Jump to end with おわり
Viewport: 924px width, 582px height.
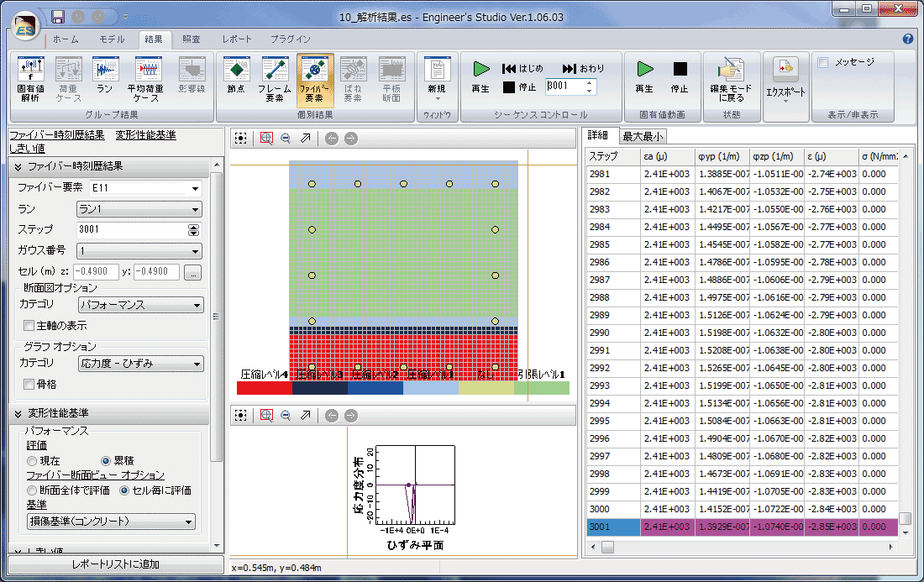coord(584,68)
